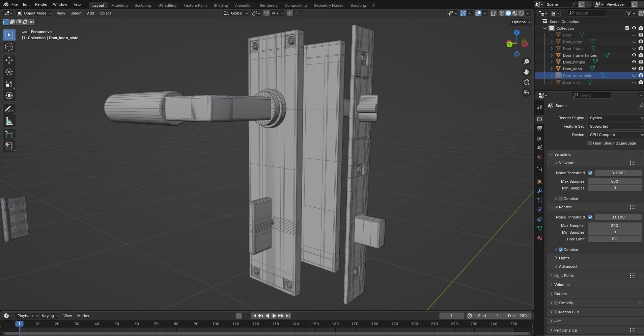644x336 pixels.
Task: Open the viewport Add menu
Action: (x=90, y=13)
